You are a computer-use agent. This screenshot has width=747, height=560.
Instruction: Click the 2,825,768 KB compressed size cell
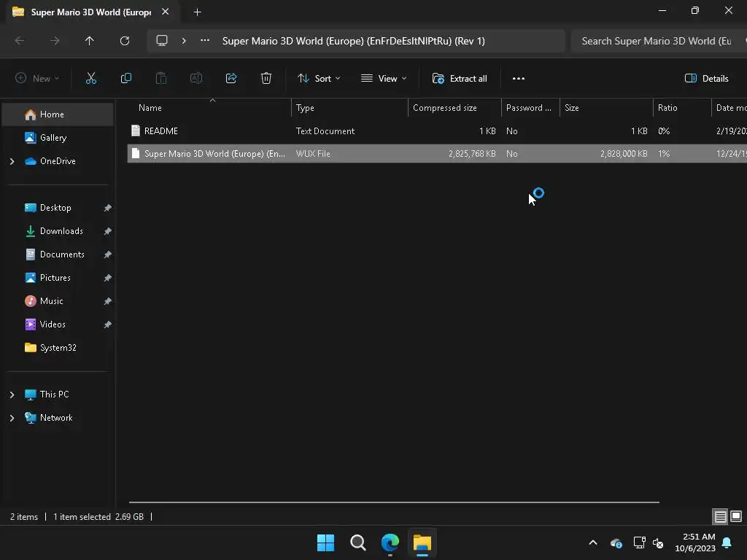coord(472,154)
